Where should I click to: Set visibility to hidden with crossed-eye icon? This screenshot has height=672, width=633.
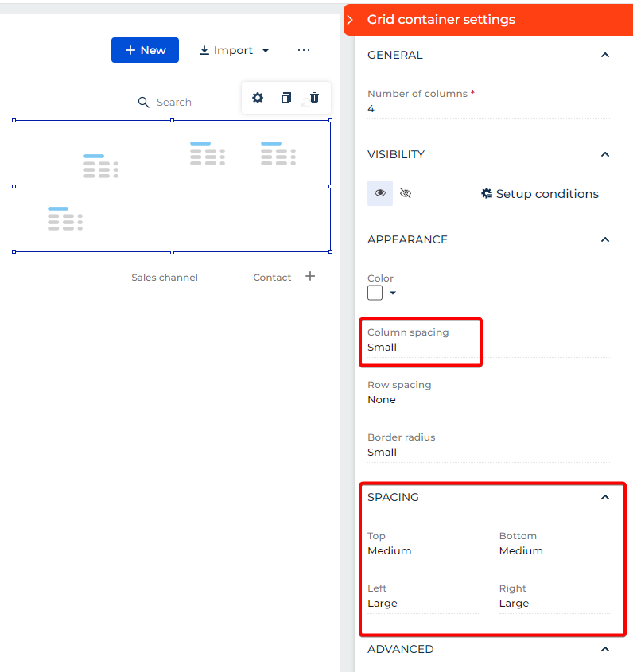click(406, 193)
